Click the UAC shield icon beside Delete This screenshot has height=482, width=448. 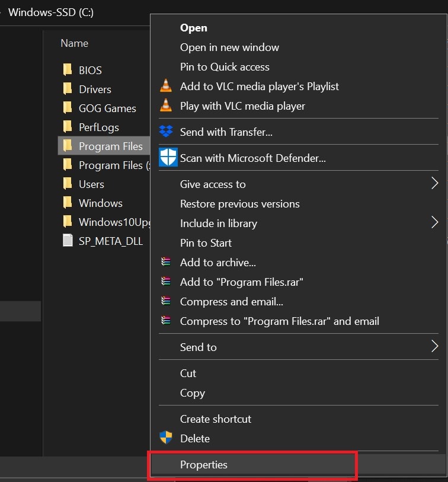pos(166,438)
